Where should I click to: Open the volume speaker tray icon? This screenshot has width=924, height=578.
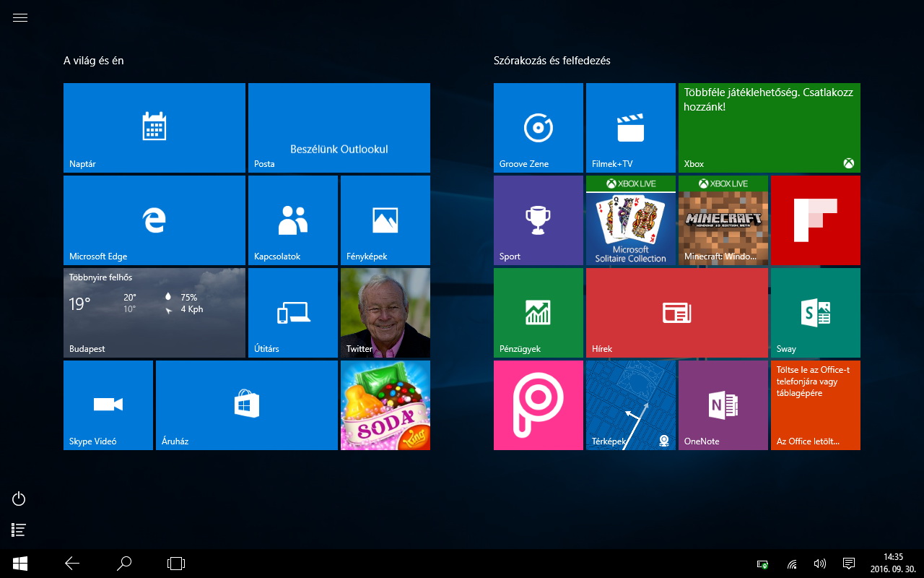[819, 564]
